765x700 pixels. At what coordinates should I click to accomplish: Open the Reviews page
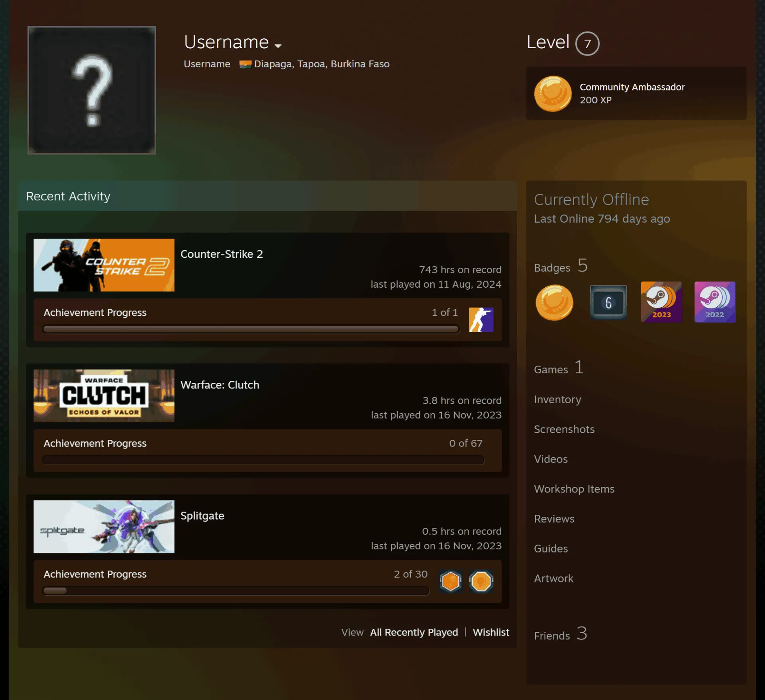(x=554, y=519)
